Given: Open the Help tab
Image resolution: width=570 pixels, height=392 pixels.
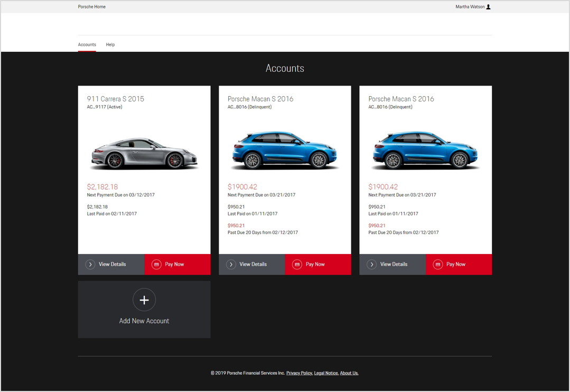Looking at the screenshot, I should coord(110,45).
